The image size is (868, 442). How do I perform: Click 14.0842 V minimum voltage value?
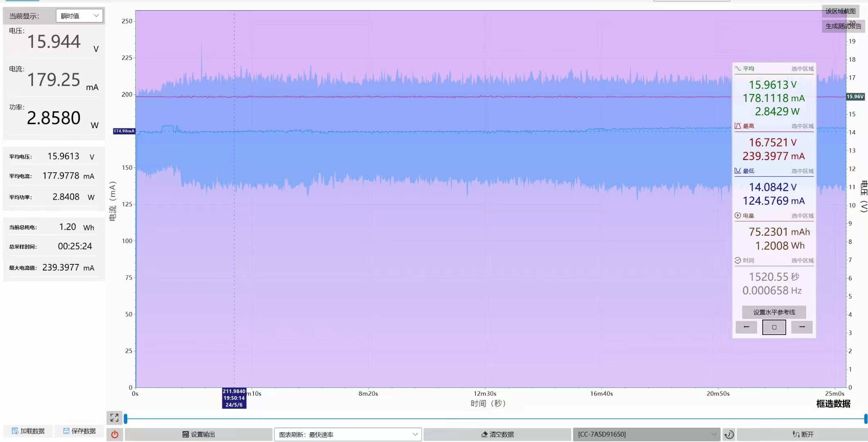(x=773, y=187)
